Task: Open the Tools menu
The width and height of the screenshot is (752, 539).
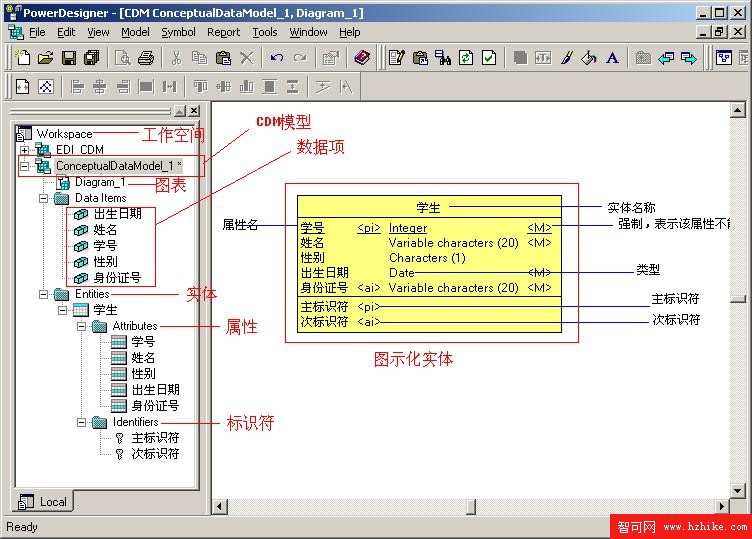Action: 265,32
